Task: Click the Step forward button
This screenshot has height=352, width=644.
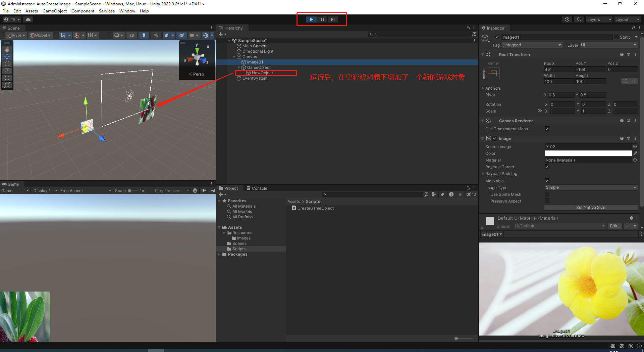Action: 332,19
